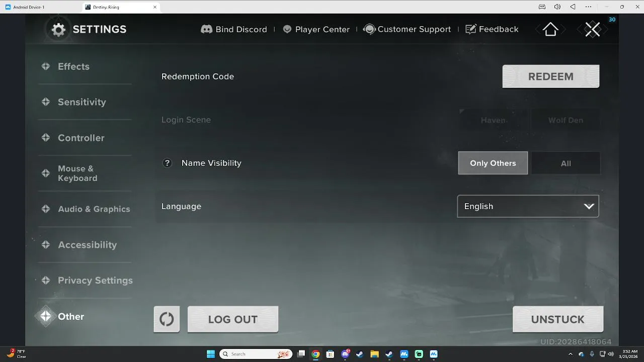The image size is (644, 362).
Task: Open the Sensitivity settings tab
Action: pos(85,102)
